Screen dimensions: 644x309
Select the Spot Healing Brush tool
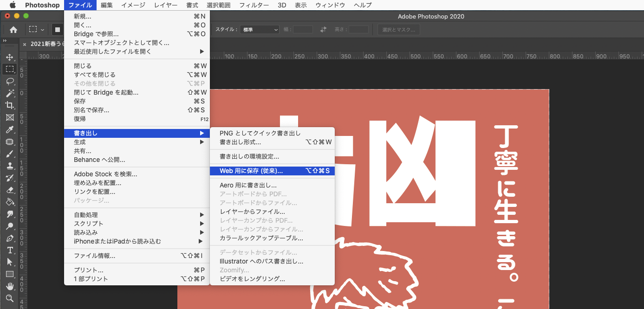coord(10,142)
